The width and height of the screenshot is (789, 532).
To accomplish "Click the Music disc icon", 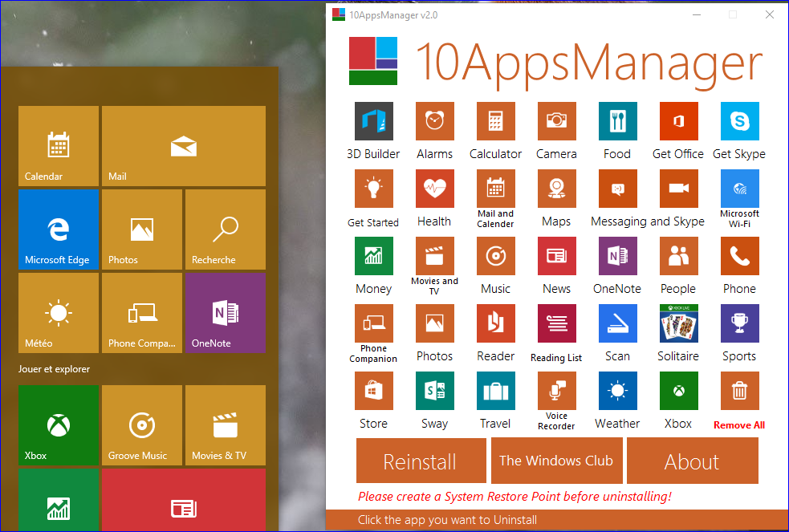I will (496, 256).
